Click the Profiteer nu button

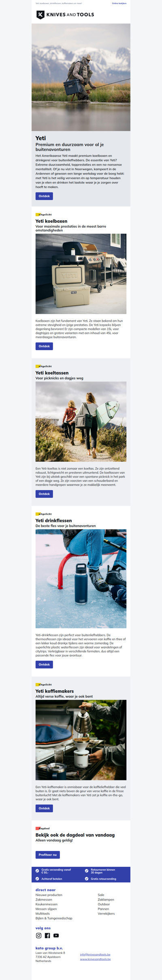(x=48, y=855)
